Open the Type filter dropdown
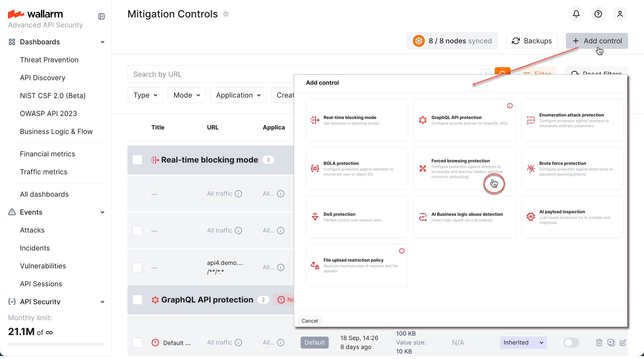644x359 pixels. (x=145, y=95)
